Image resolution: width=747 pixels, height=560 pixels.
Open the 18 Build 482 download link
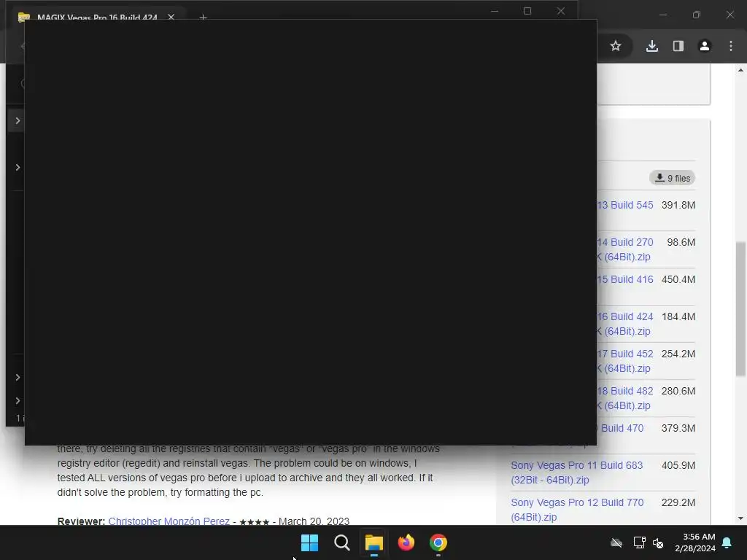point(625,398)
